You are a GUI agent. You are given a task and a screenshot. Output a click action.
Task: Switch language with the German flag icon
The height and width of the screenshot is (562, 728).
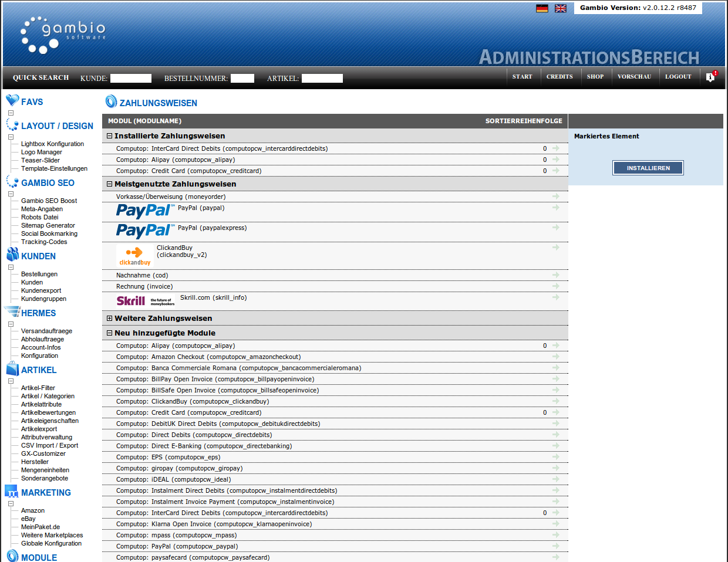542,8
